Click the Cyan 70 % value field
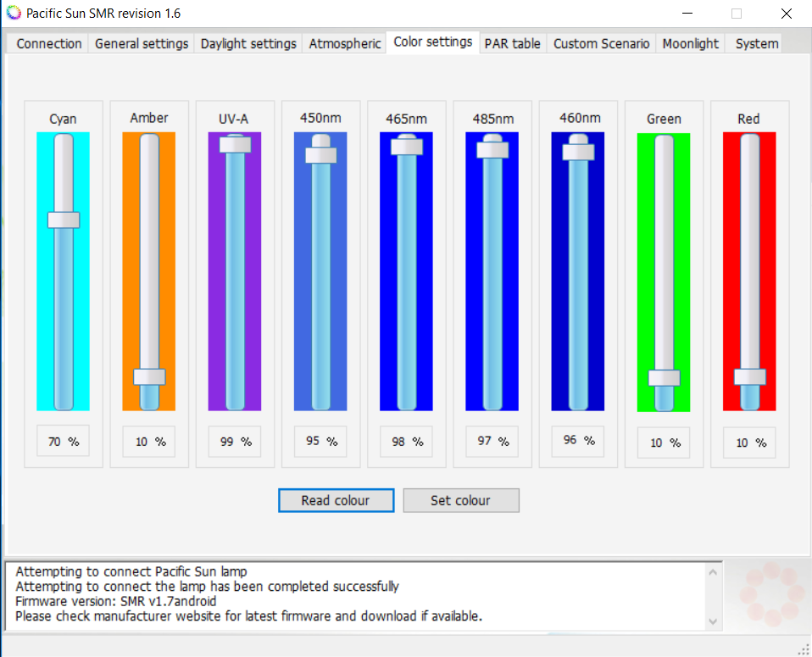Viewport: 812px width, 657px height. point(64,442)
